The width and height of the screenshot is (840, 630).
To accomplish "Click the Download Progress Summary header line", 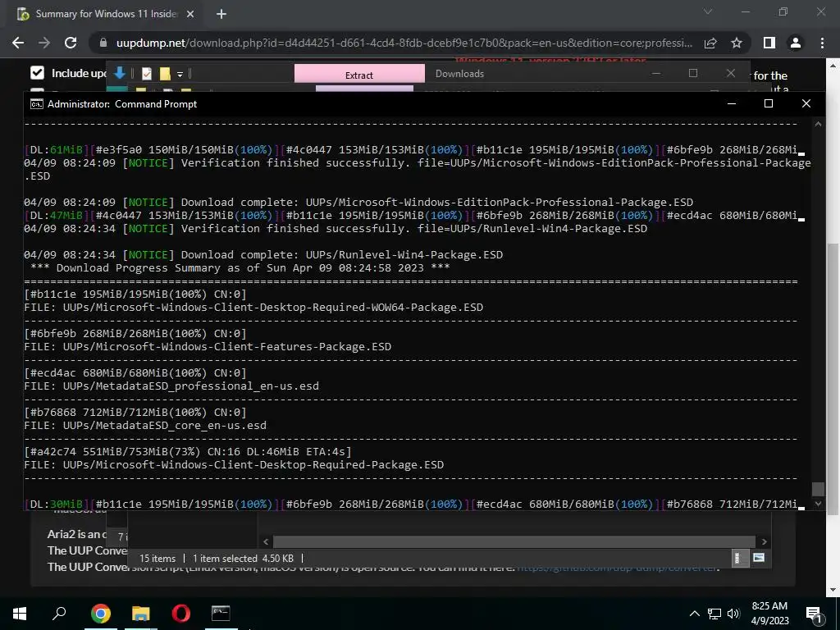I will [x=240, y=268].
